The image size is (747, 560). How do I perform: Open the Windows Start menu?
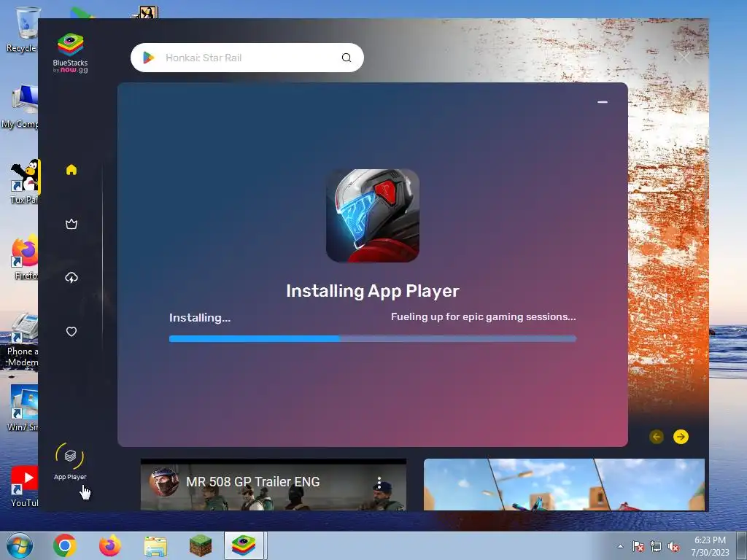click(x=19, y=545)
